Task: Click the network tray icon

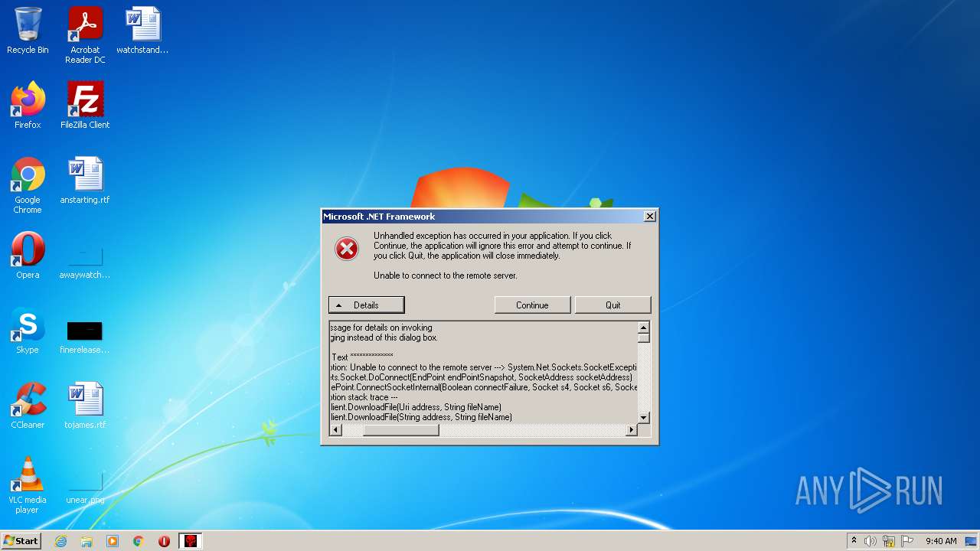Action: tap(889, 541)
